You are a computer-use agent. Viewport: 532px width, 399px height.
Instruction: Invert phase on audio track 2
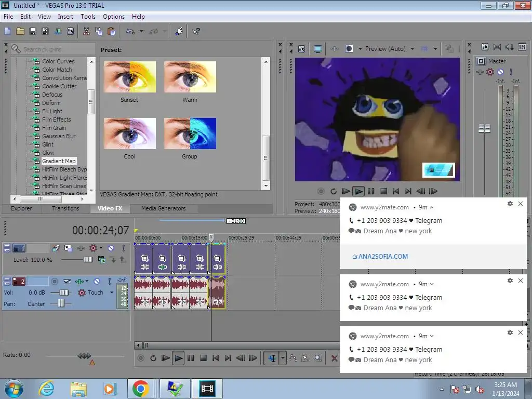[x=67, y=281]
